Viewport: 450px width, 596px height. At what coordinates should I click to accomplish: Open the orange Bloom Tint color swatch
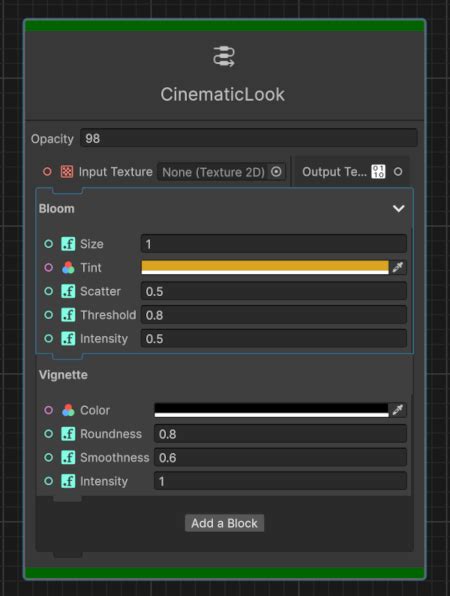tap(265, 267)
